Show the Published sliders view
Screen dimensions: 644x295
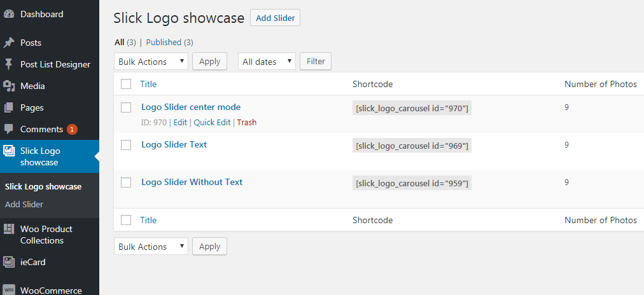tap(164, 43)
